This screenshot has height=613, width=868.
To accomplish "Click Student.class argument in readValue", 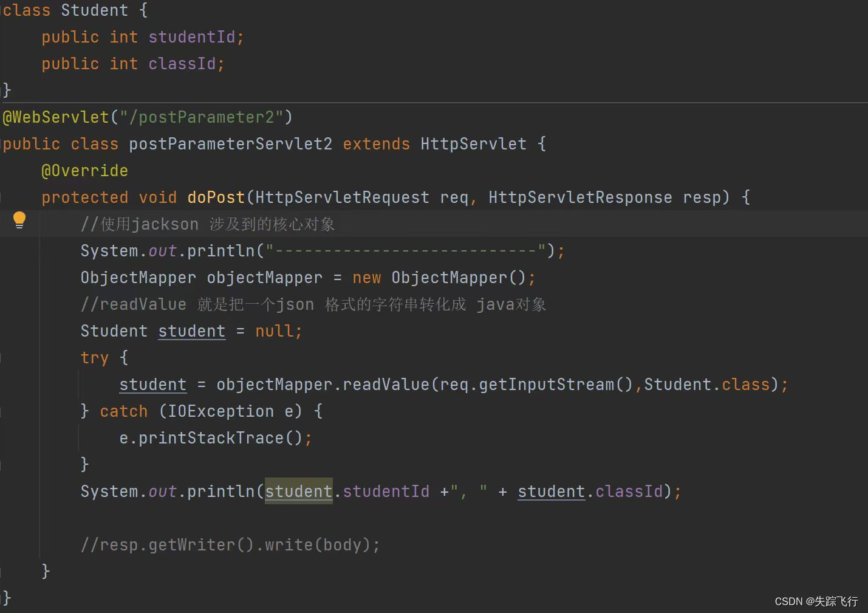I will pos(706,385).
